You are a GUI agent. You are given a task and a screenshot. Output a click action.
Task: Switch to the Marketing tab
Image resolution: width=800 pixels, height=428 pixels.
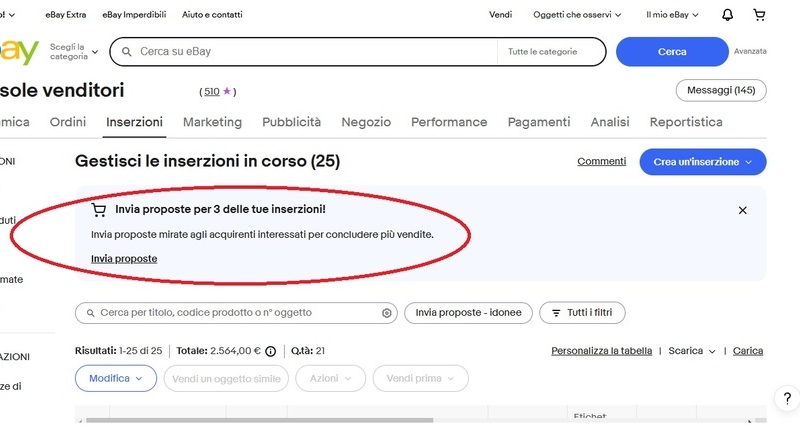tap(212, 122)
